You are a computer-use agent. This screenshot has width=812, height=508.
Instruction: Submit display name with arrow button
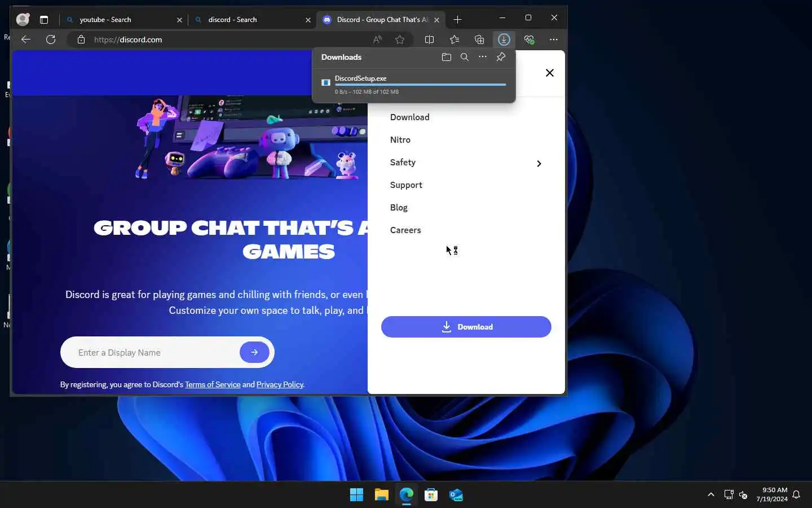click(254, 352)
